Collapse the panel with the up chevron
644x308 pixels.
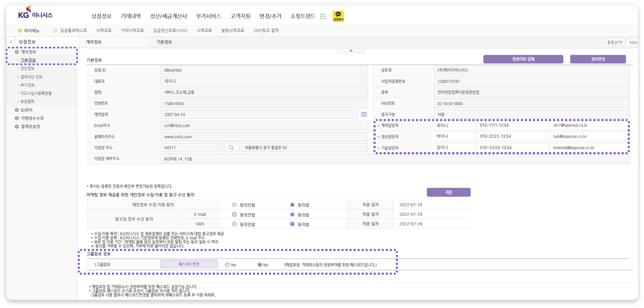click(351, 51)
